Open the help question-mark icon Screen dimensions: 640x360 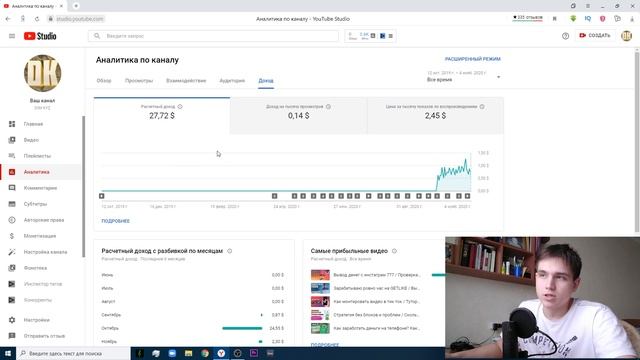[x=565, y=36]
